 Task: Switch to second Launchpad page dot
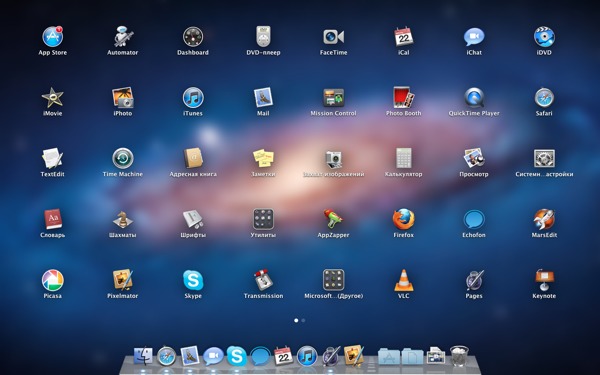pos(303,320)
